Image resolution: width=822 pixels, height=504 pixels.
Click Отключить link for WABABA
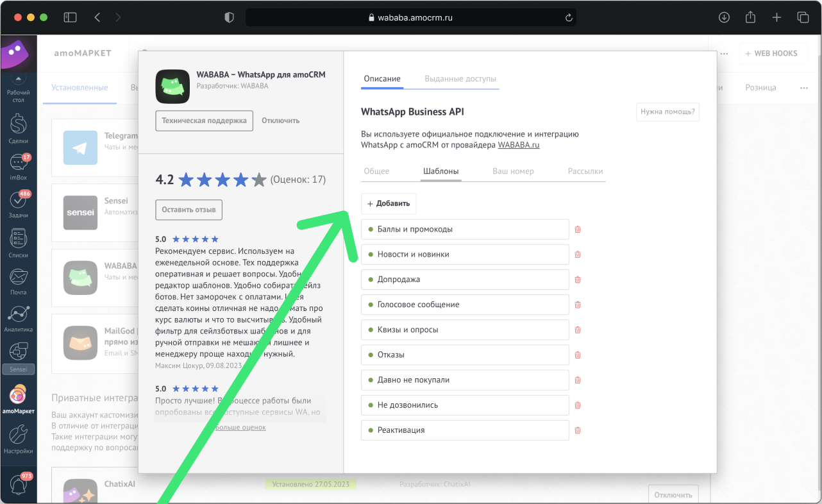280,121
